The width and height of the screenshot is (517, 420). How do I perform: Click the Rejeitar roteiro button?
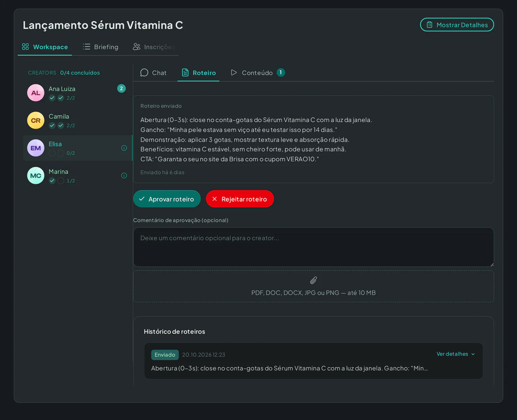pyautogui.click(x=240, y=199)
